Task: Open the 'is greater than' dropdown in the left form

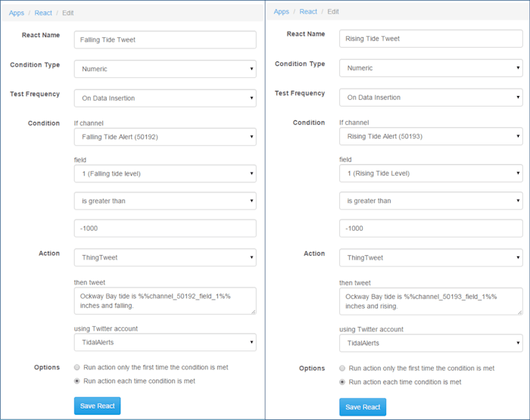Action: [x=164, y=201]
